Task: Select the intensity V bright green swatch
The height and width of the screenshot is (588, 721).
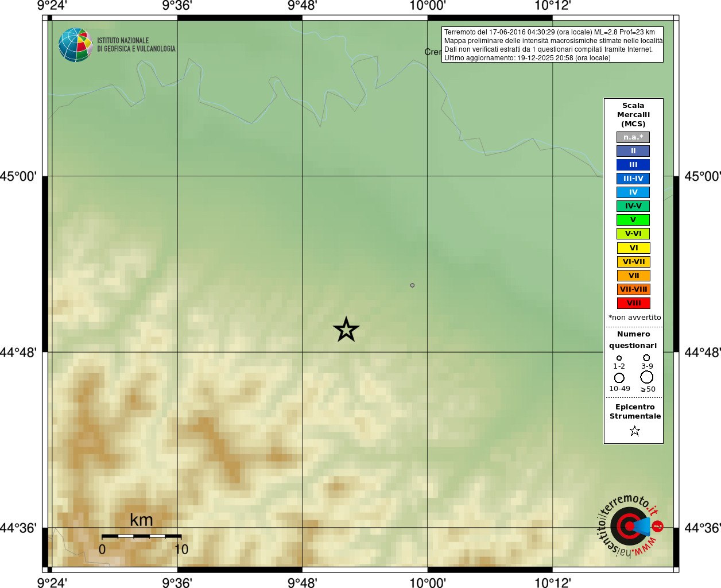Action: click(x=633, y=220)
